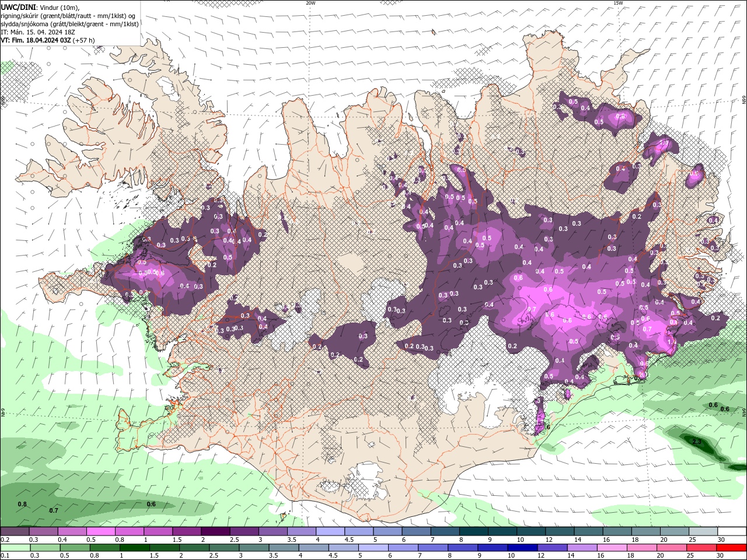The width and height of the screenshot is (747, 560).
Task: Click the 0.1 label in rain legend row
Action: 5,556
